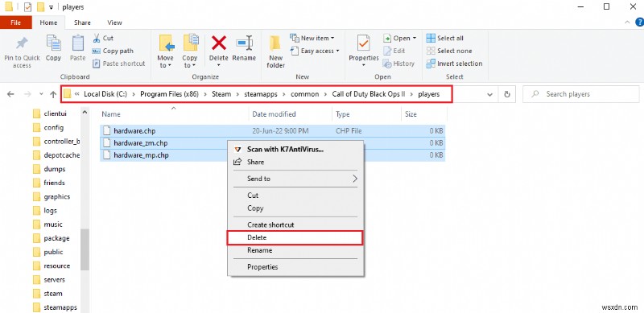This screenshot has width=644, height=313.
Task: Switch to the View ribbon tab
Action: pyautogui.click(x=114, y=23)
